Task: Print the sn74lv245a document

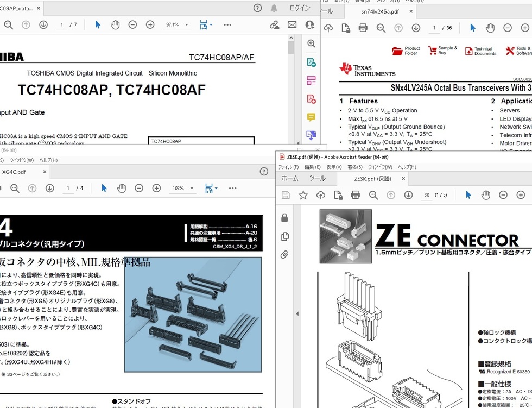Action: [x=363, y=28]
